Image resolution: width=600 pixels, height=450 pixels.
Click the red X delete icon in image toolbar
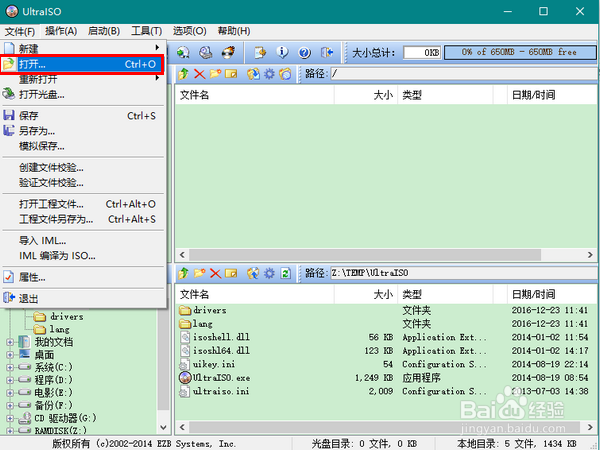pyautogui.click(x=199, y=73)
